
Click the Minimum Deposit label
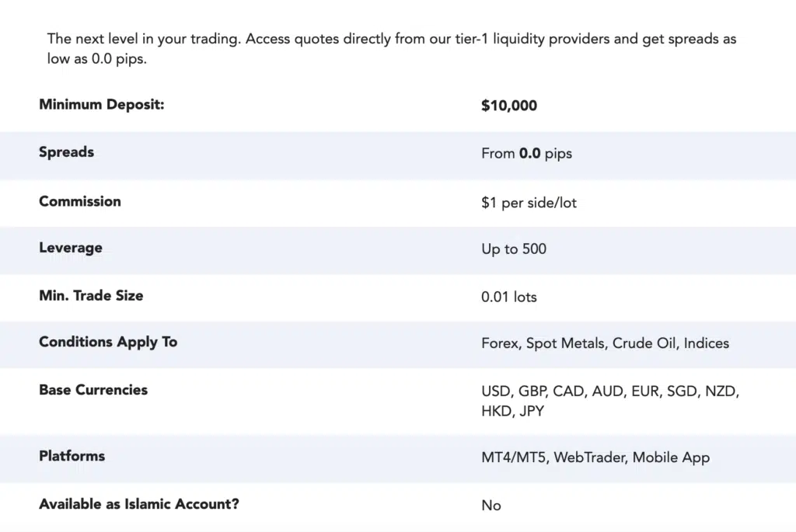point(102,105)
